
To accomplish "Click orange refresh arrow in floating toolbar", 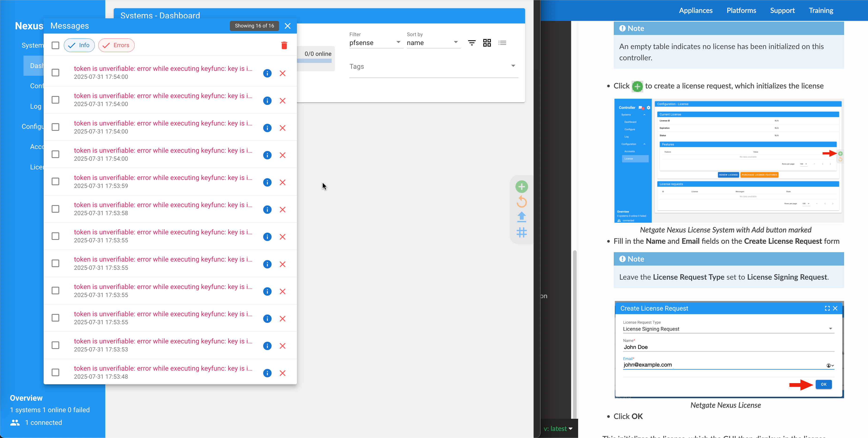I will click(x=521, y=202).
